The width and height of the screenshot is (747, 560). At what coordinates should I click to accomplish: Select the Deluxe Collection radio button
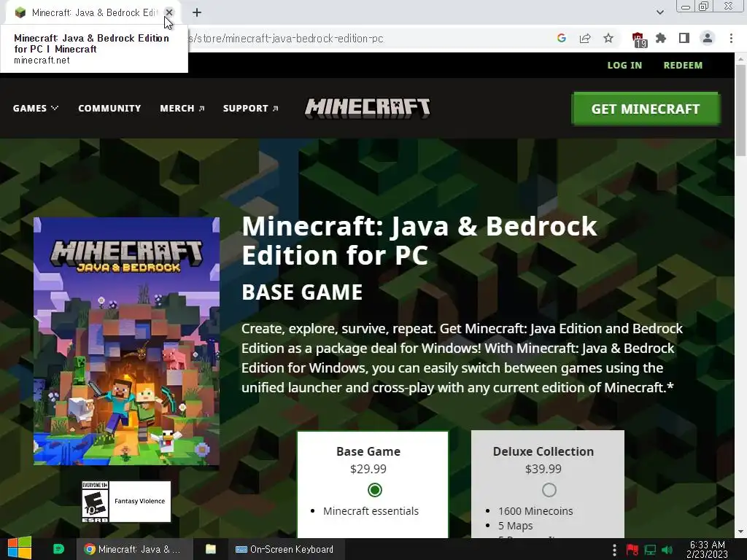click(549, 490)
